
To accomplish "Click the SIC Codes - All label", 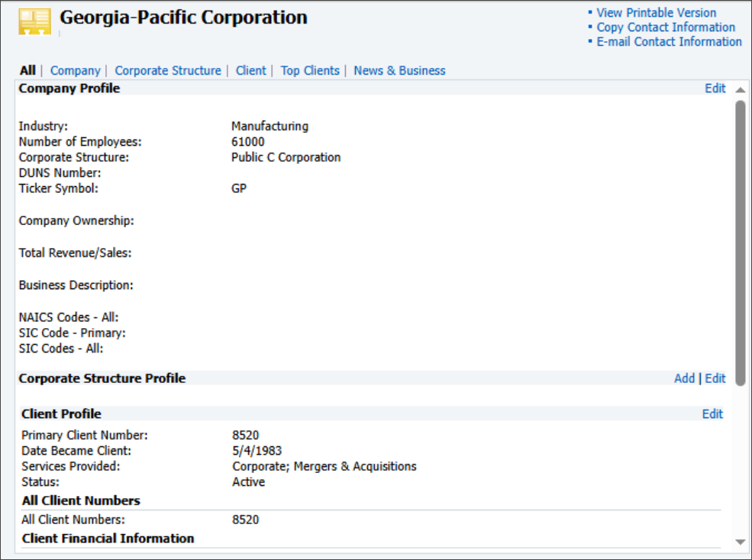I will point(60,349).
